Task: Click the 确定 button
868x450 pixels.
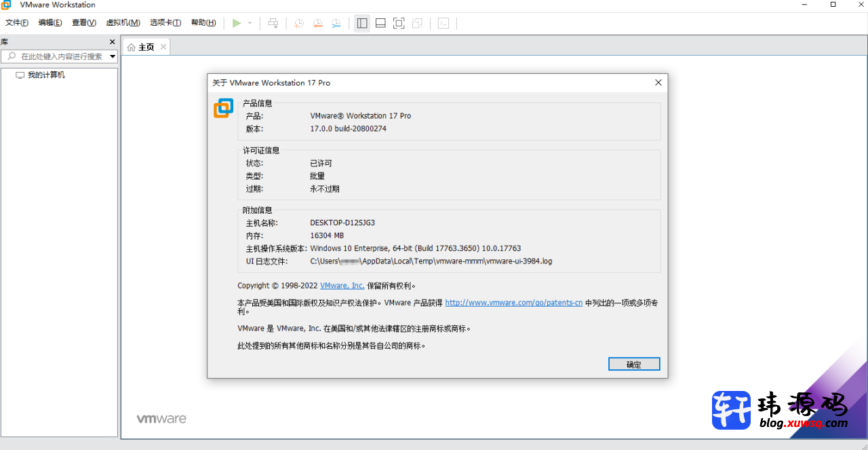Action: click(634, 364)
